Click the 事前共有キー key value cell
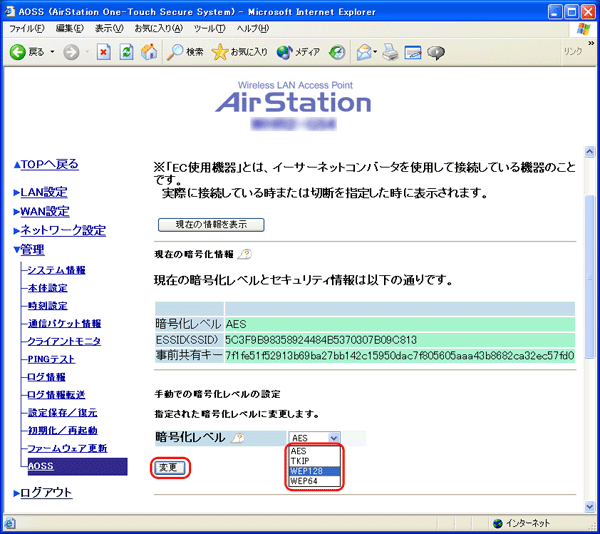 (x=399, y=356)
